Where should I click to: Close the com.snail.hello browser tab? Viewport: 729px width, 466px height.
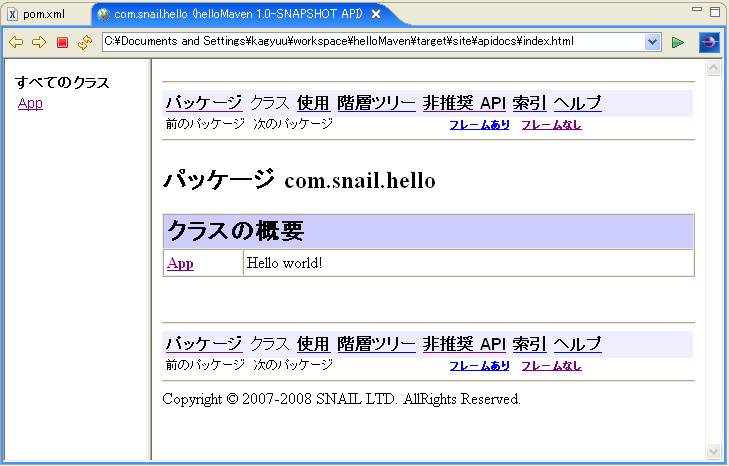[376, 14]
